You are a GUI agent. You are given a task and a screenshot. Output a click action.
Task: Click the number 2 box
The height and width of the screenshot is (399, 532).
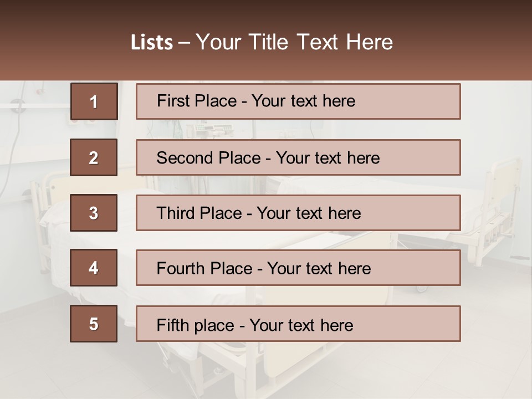(94, 157)
